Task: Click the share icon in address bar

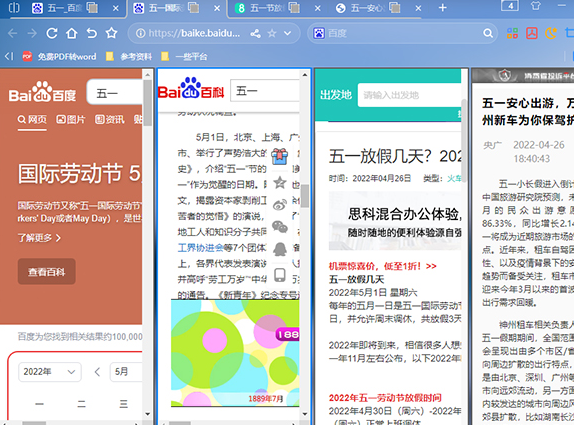Action: pos(255,34)
